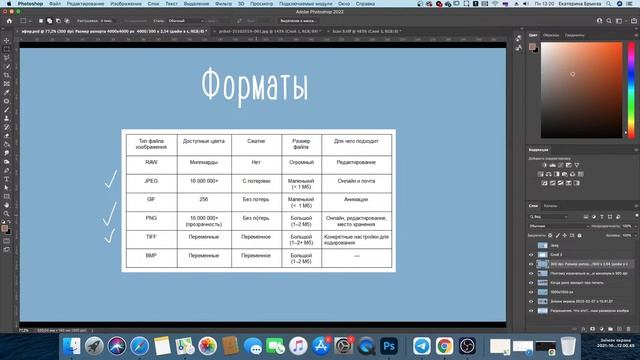Open the layer filter kind dropdown
This screenshot has width=640, height=360.
pos(548,217)
